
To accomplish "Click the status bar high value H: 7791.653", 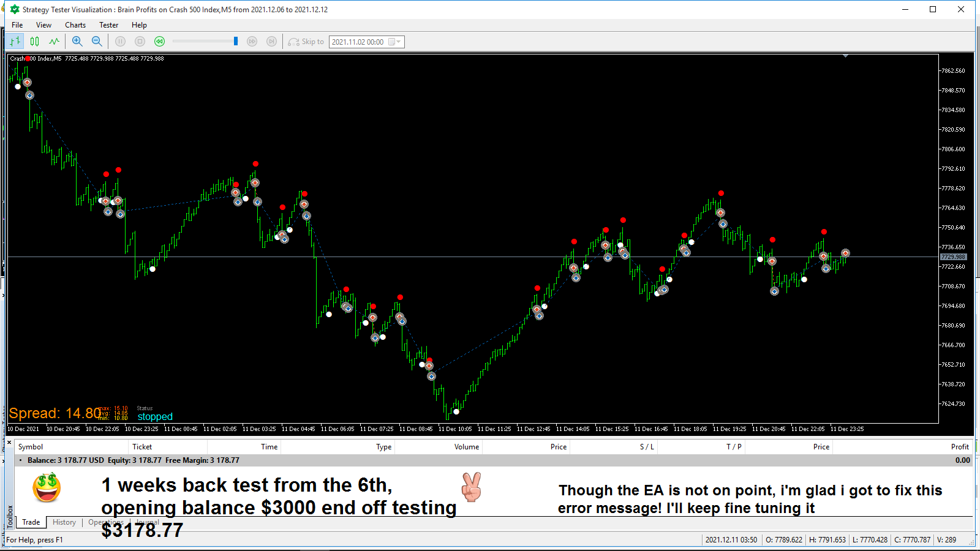I will click(x=827, y=540).
